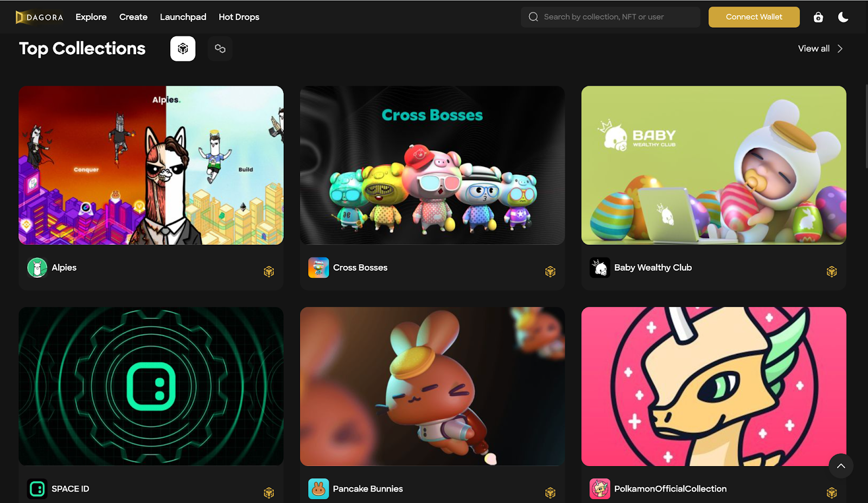This screenshot has width=868, height=503.
Task: Open Alpies collection name link
Action: coord(64,268)
